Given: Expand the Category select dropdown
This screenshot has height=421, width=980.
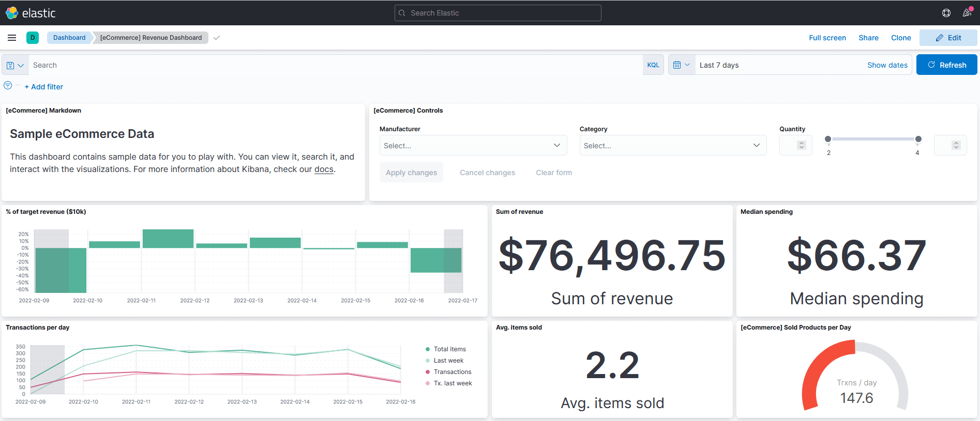Looking at the screenshot, I should [x=673, y=146].
